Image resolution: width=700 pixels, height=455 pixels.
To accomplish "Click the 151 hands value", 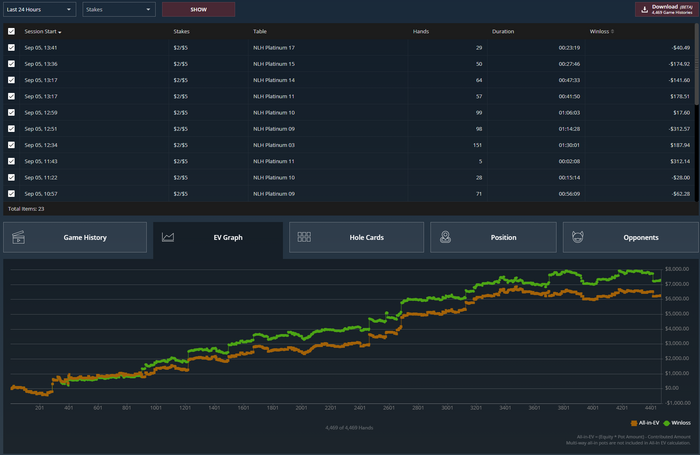I will 477,145.
